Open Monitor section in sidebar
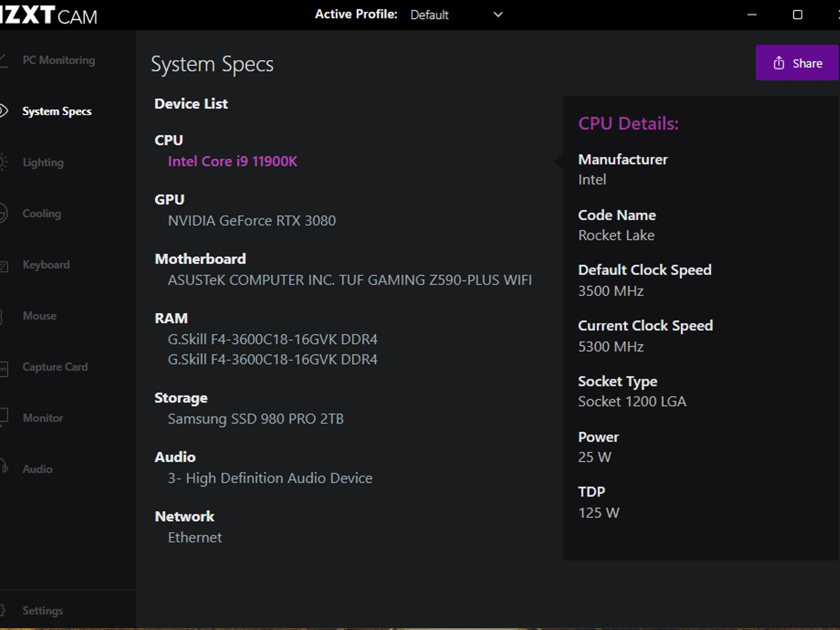 click(43, 418)
